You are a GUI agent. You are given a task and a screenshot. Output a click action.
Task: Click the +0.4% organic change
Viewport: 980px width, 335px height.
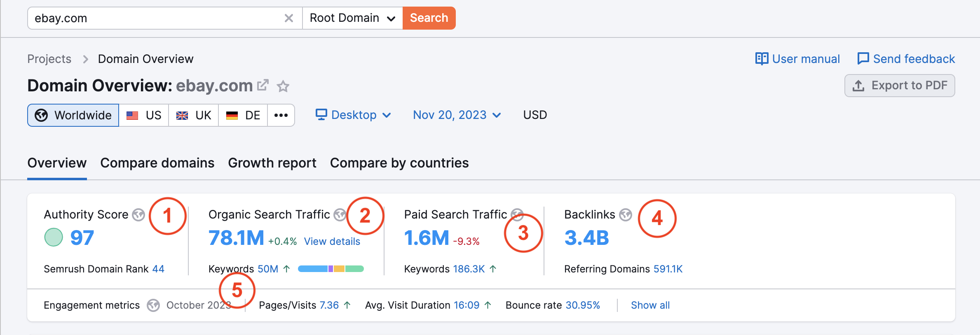tap(282, 242)
